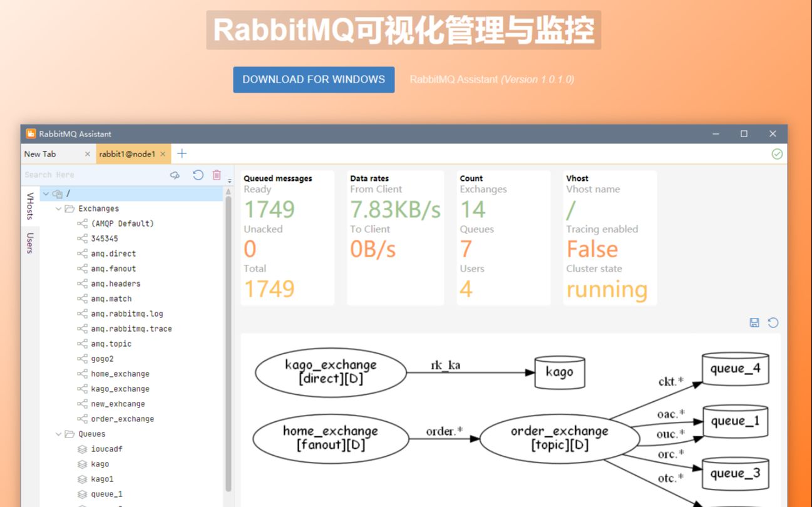The image size is (812, 507).
Task: Click the queue_3 cylinder in diagram
Action: pyautogui.click(x=735, y=473)
